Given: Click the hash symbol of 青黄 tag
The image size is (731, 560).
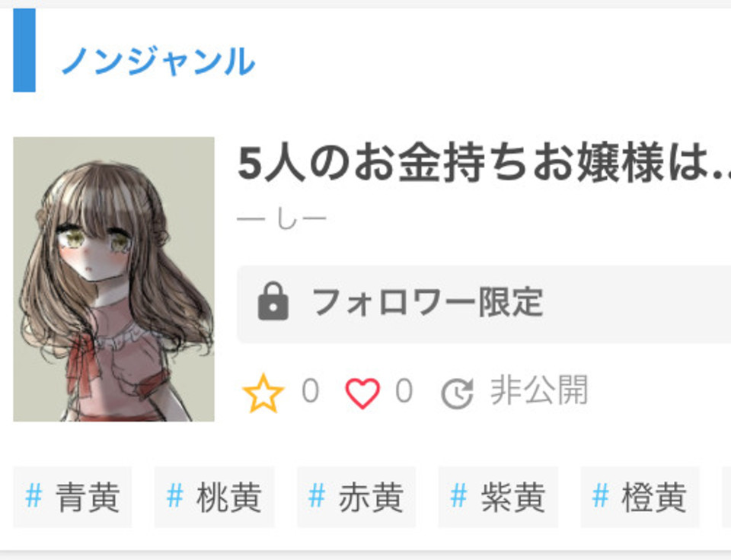Looking at the screenshot, I should pyautogui.click(x=34, y=496).
